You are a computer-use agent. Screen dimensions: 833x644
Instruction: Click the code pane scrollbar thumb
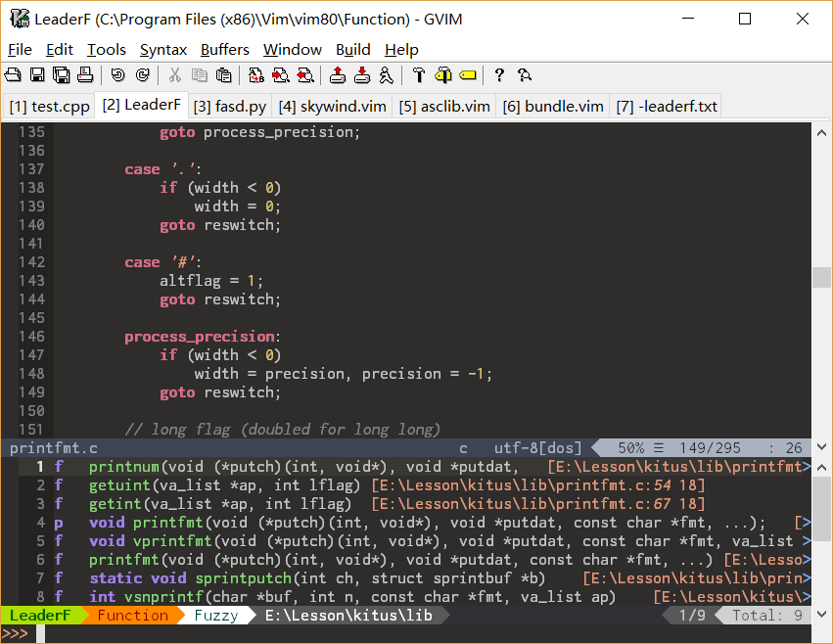(x=821, y=277)
